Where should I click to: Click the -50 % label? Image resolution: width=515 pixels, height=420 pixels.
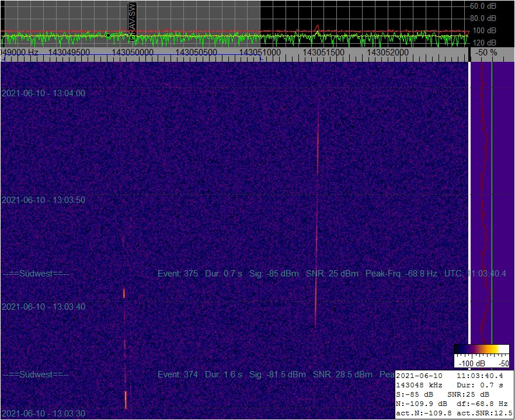486,52
